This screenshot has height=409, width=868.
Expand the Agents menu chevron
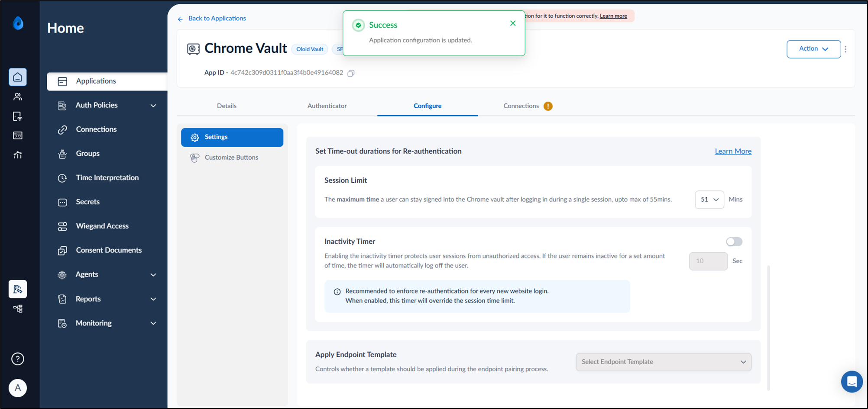(153, 275)
